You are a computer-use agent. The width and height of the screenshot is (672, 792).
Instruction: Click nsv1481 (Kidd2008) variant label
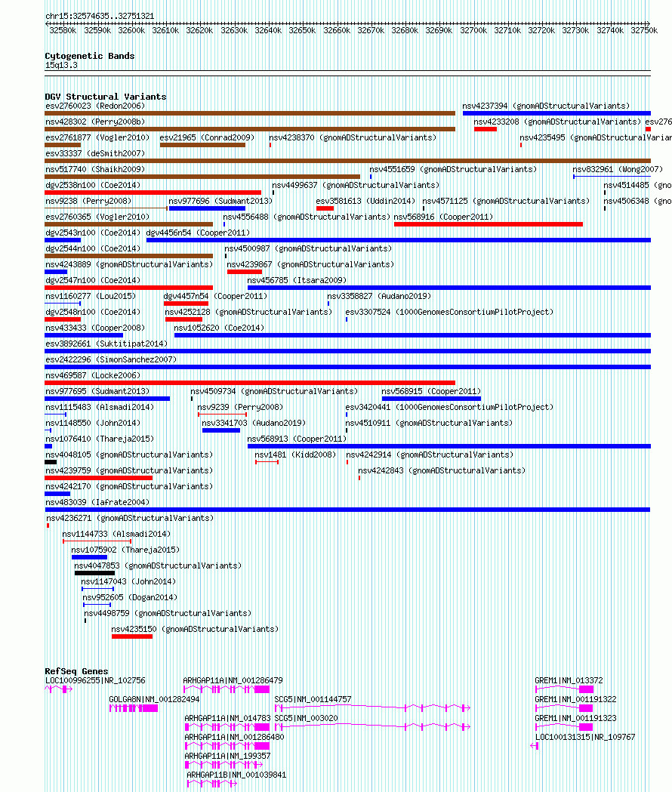295,455
